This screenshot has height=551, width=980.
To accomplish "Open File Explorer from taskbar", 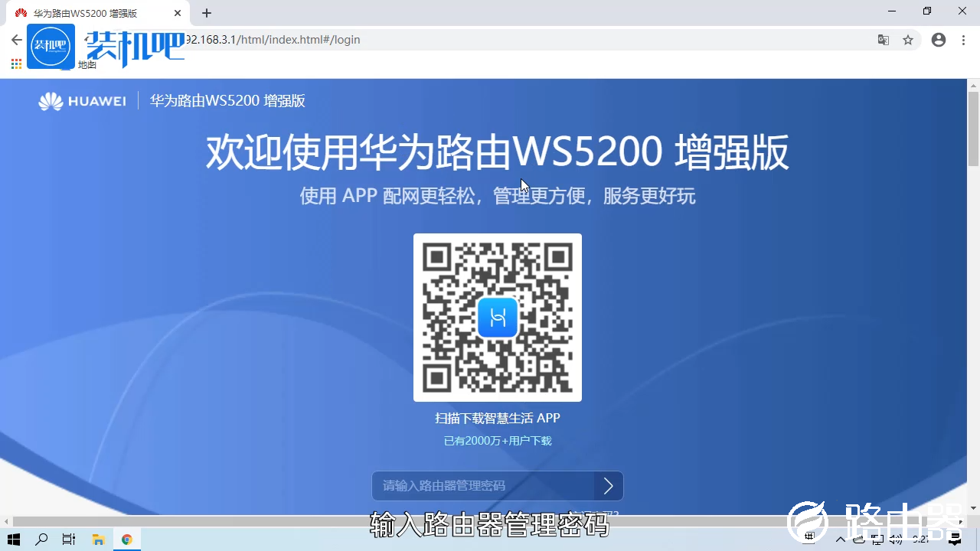I will tap(98, 540).
